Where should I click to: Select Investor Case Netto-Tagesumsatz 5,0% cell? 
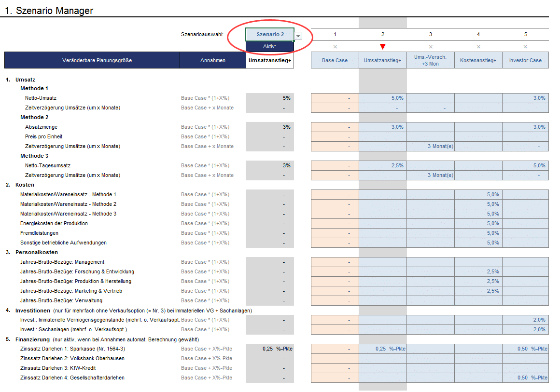[525, 165]
